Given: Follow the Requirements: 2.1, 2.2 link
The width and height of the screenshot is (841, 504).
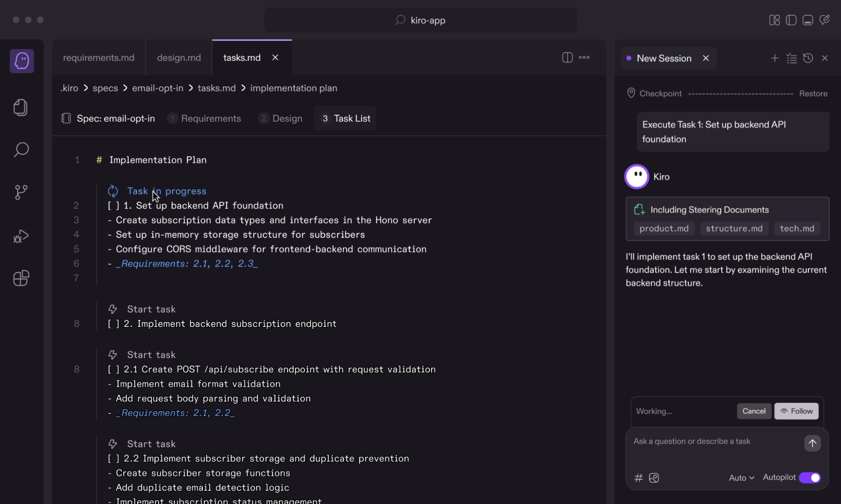Looking at the screenshot, I should 175,413.
